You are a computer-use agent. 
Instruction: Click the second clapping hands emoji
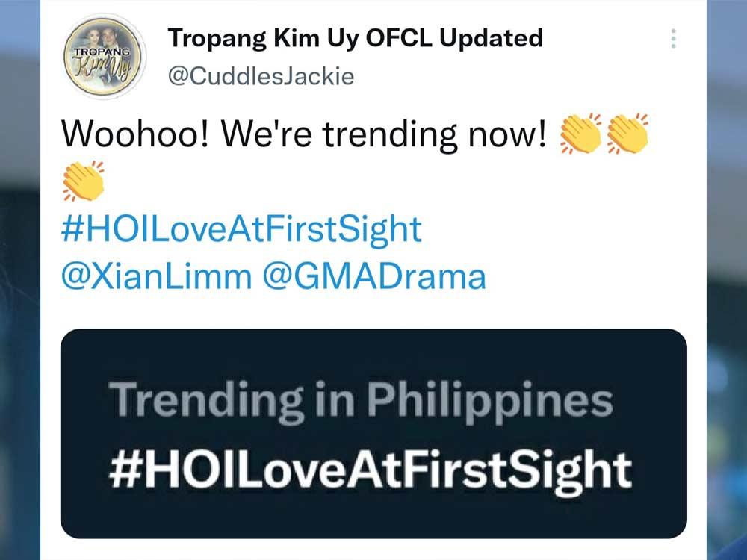point(627,134)
